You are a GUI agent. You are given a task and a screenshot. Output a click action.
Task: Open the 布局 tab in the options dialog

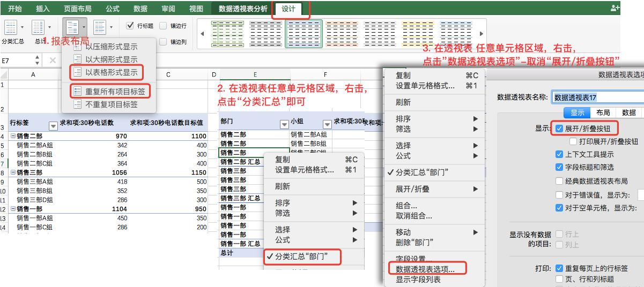pos(603,112)
